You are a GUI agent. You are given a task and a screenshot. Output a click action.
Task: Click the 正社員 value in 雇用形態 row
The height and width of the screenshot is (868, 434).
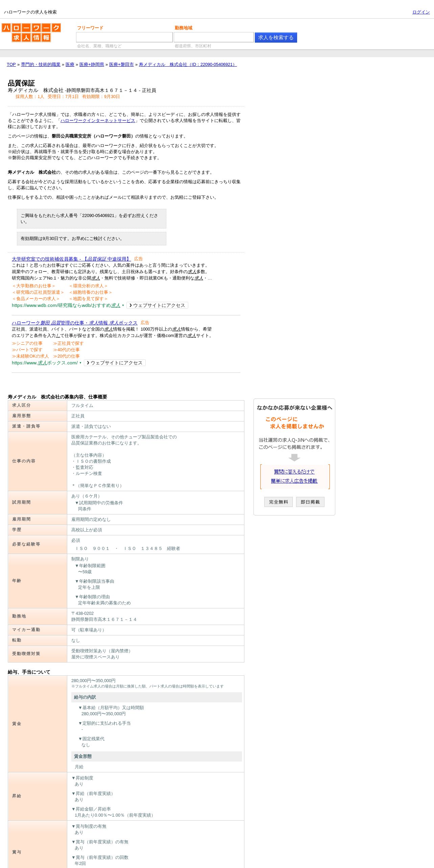point(78,416)
